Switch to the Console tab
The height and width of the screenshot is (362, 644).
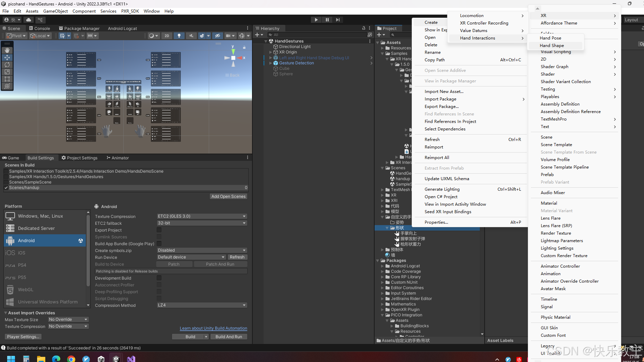pos(40,29)
